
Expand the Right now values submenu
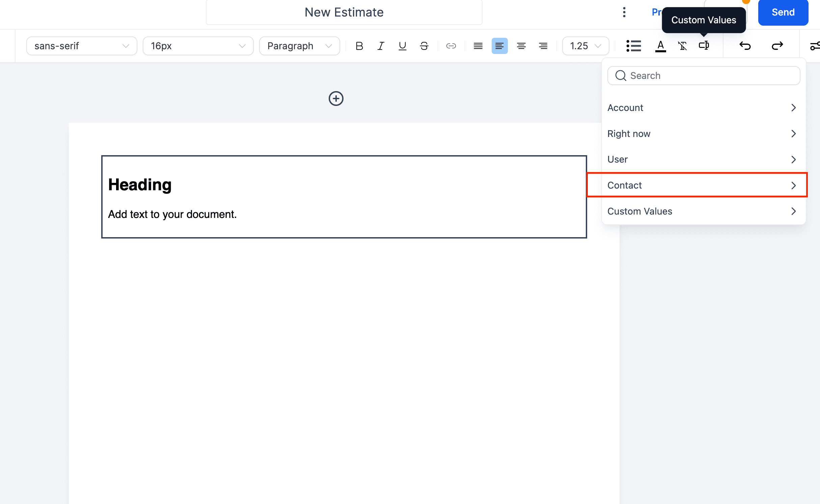[x=703, y=134]
